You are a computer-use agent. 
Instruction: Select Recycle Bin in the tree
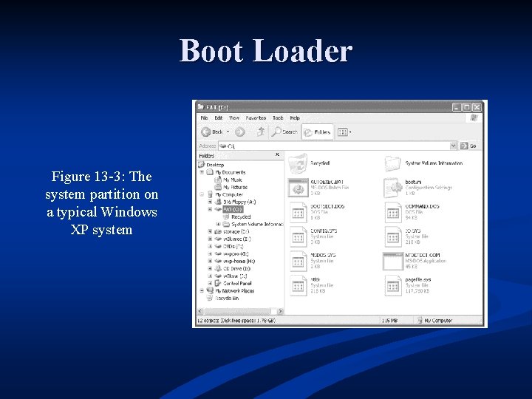[227, 299]
